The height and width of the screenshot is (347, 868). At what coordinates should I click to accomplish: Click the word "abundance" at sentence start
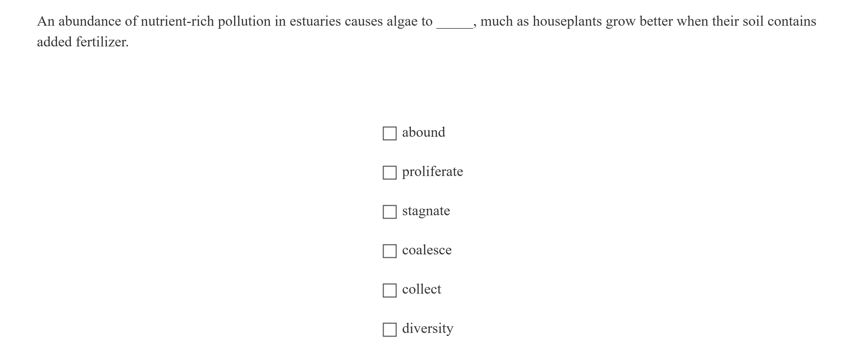point(90,22)
